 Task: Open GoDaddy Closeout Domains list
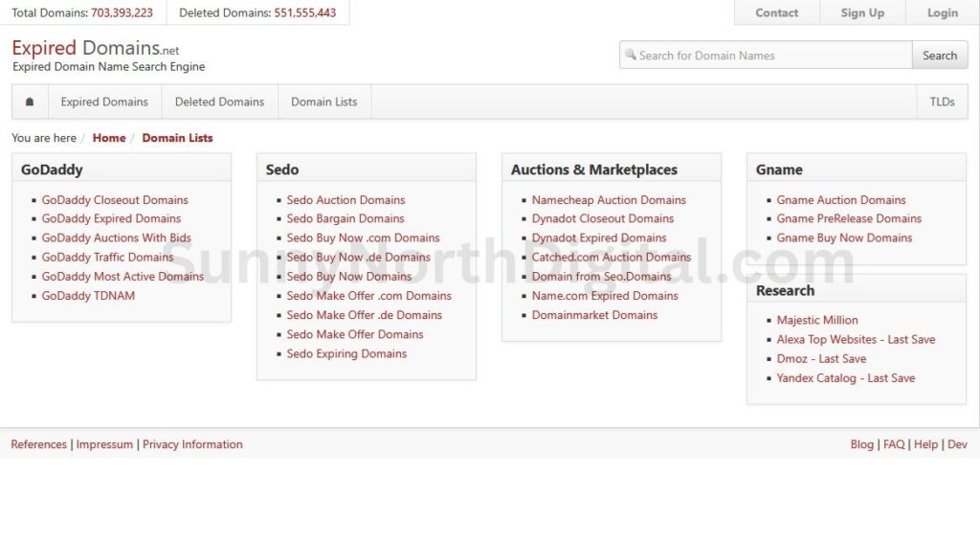pos(115,200)
